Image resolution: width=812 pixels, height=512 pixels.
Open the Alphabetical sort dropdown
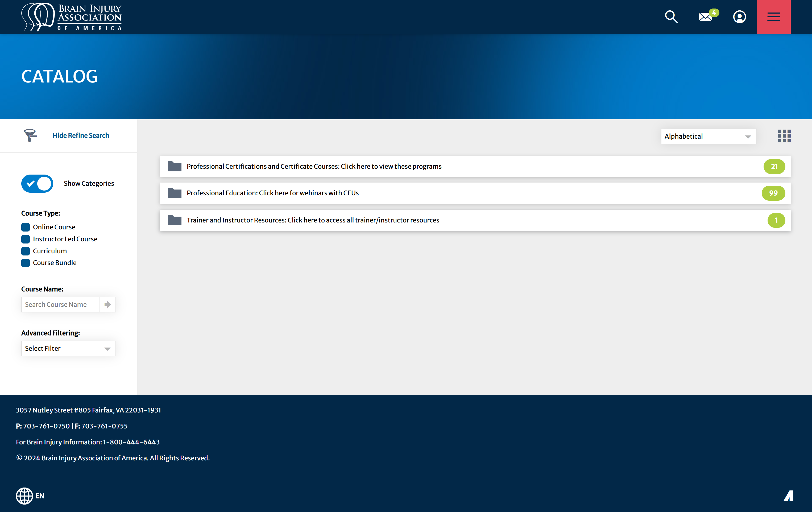[x=709, y=136]
